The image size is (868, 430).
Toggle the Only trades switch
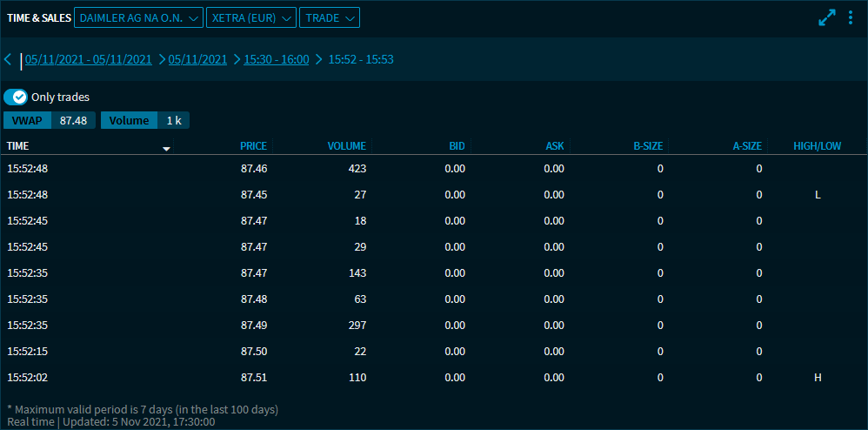[x=17, y=97]
